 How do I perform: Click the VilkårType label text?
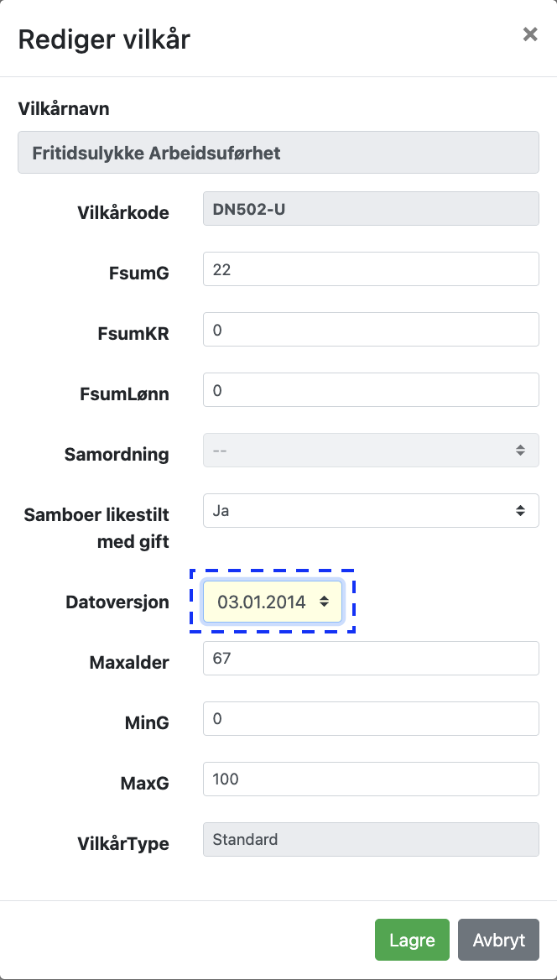[122, 844]
